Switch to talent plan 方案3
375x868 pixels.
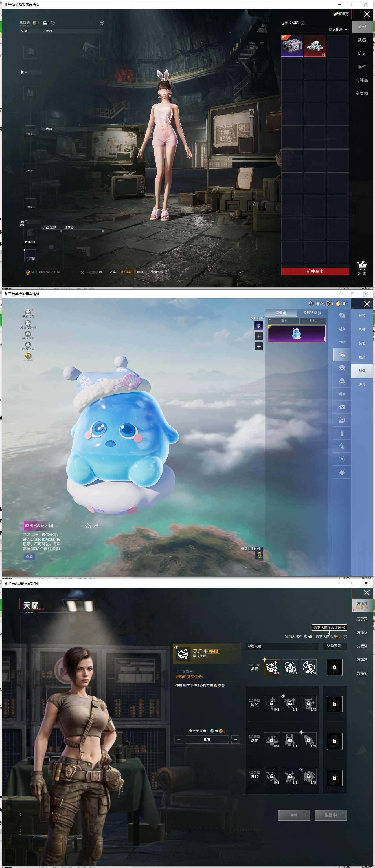click(x=362, y=633)
